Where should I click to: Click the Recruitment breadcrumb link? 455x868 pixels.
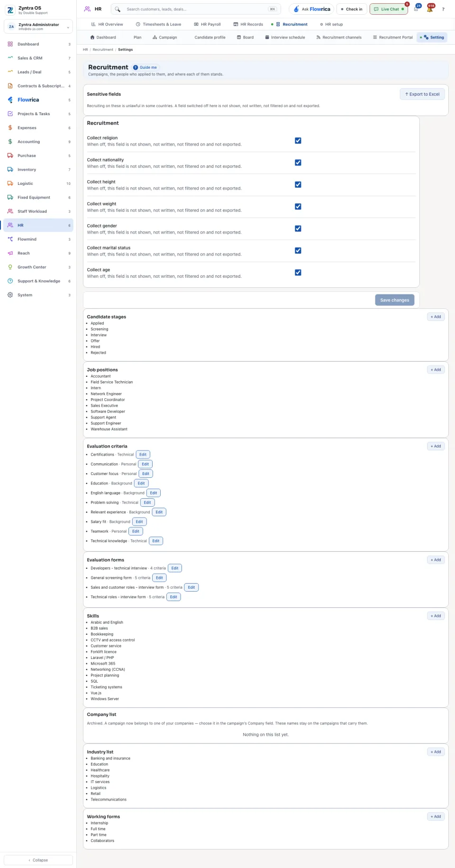point(103,50)
